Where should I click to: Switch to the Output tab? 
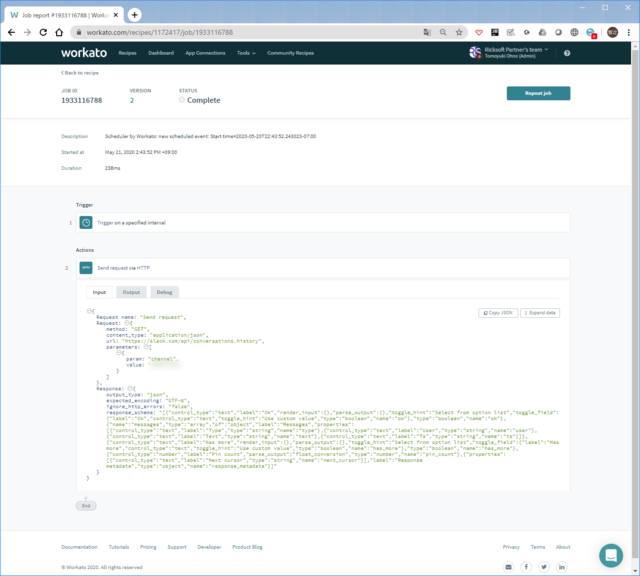(131, 292)
